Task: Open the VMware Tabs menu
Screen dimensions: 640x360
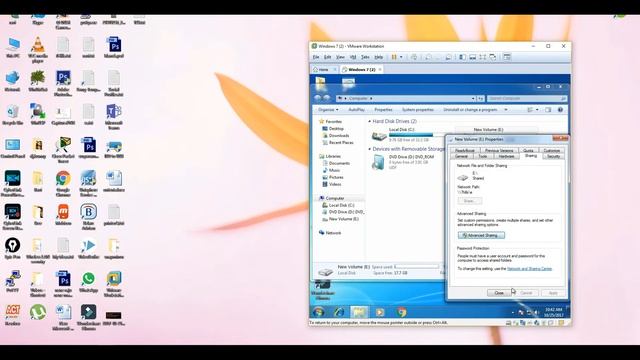Action: pos(365,57)
